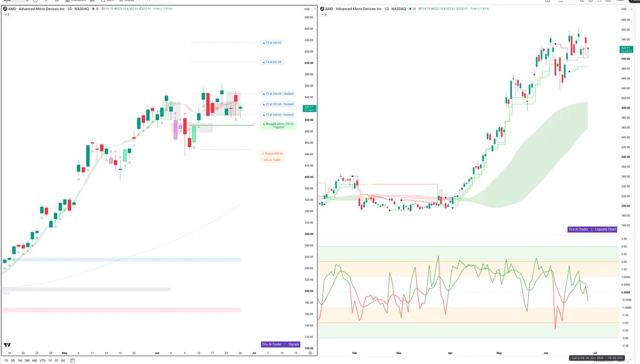Screen dimensions: 640x364
Task: Select the YTD time range button
Action: 42,360
